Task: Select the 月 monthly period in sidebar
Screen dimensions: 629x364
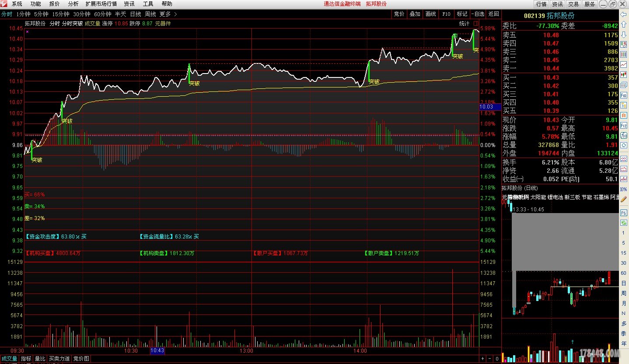Action: (x=624, y=303)
